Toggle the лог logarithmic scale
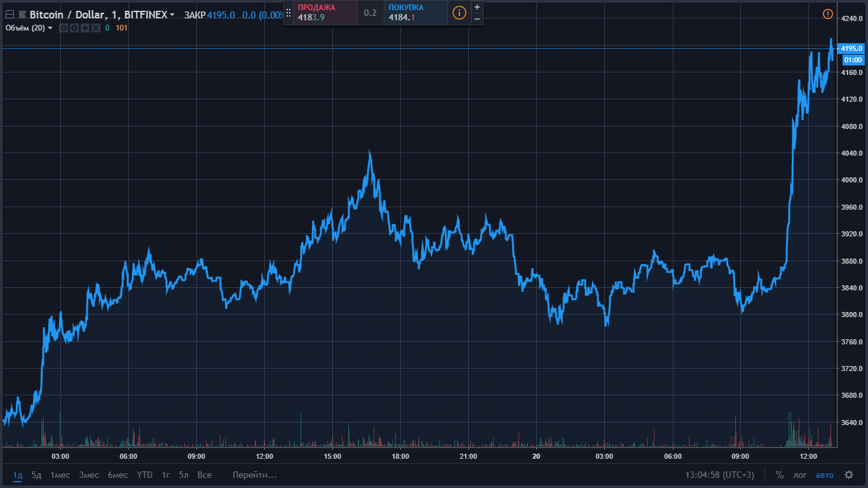This screenshot has width=868, height=488. click(x=800, y=475)
